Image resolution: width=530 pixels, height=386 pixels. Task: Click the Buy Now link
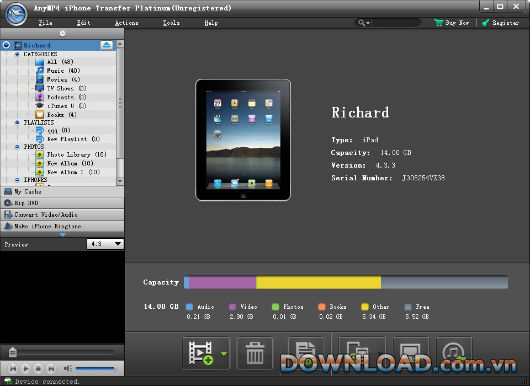[452, 23]
